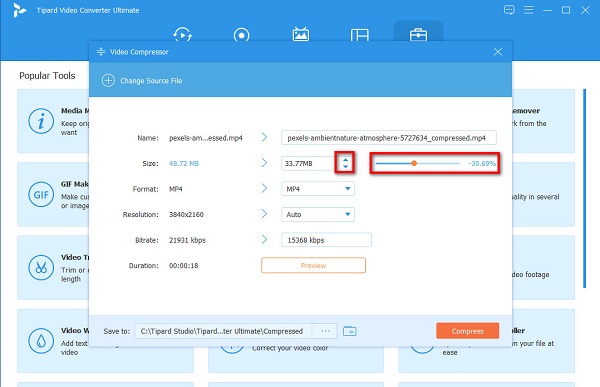Open the MP4 format dropdown
This screenshot has width=600, height=387.
tap(318, 189)
